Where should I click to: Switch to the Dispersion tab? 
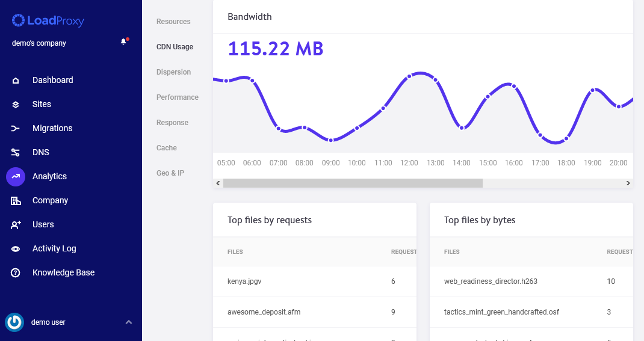(x=173, y=72)
